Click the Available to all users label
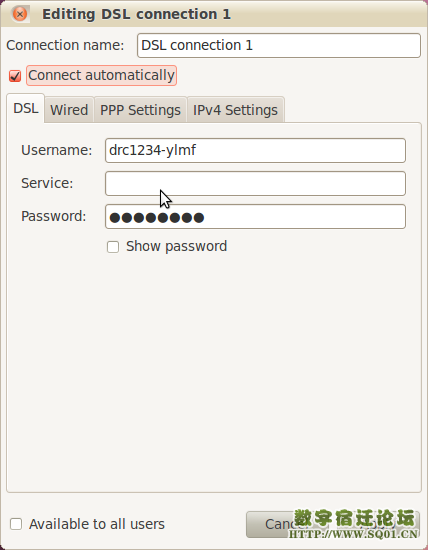 [x=97, y=524]
